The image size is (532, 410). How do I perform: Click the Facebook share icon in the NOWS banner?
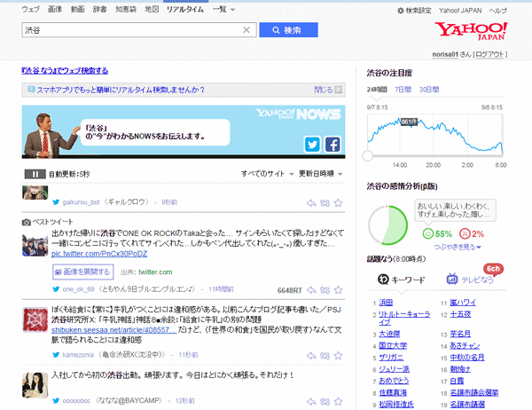pyautogui.click(x=332, y=145)
